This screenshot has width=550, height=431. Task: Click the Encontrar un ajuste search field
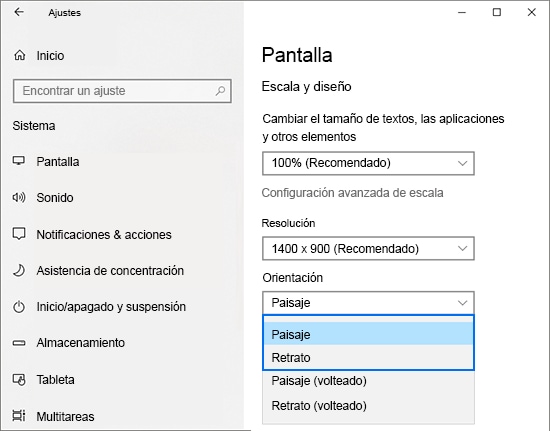coord(122,91)
